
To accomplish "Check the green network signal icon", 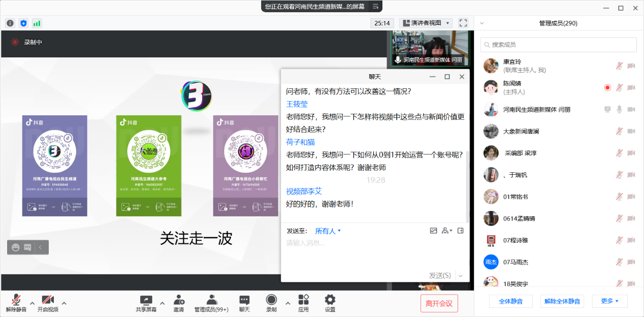I will point(37,23).
